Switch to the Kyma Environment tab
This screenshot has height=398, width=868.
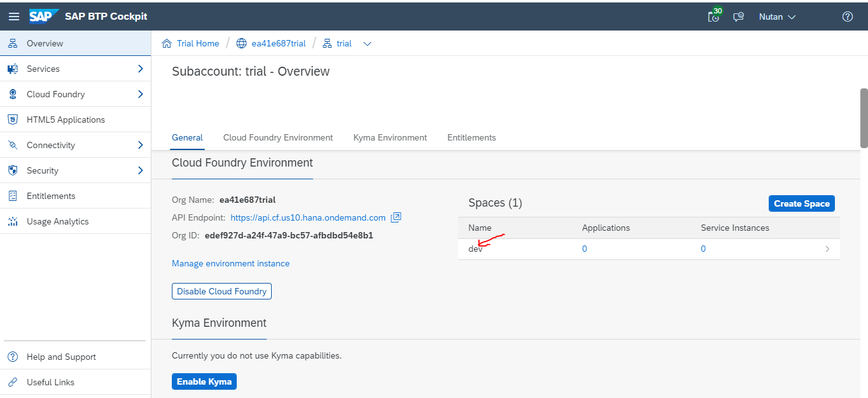[x=390, y=137]
